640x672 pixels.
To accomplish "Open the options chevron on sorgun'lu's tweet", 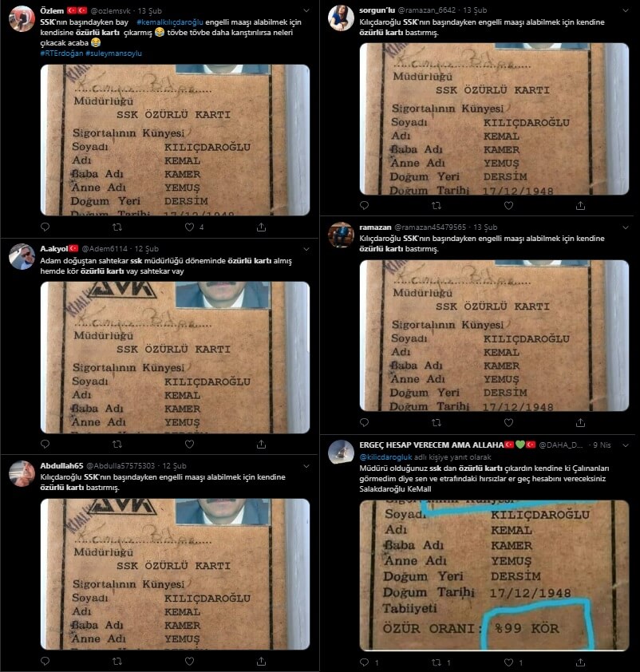I will tap(626, 10).
